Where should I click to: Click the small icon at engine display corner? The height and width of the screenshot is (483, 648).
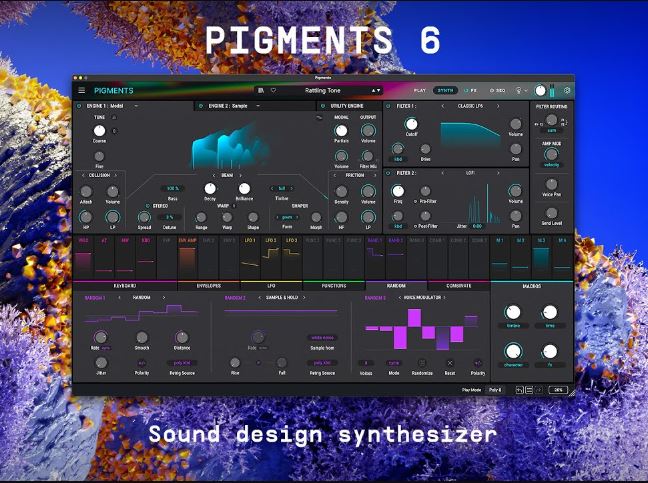point(319,118)
